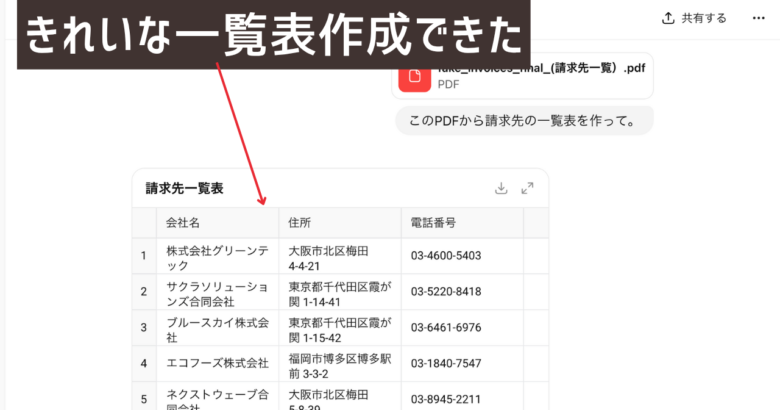Click the 請求先一覧表 table title

point(184,188)
